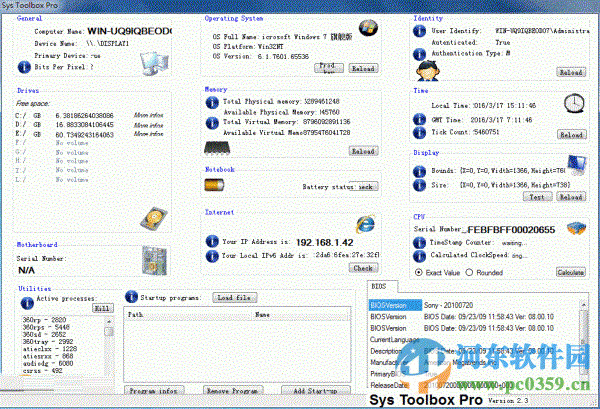Image resolution: width=600 pixels, height=409 pixels.
Task: Click info icon beside Bits Per Pixel
Action: click(24, 67)
